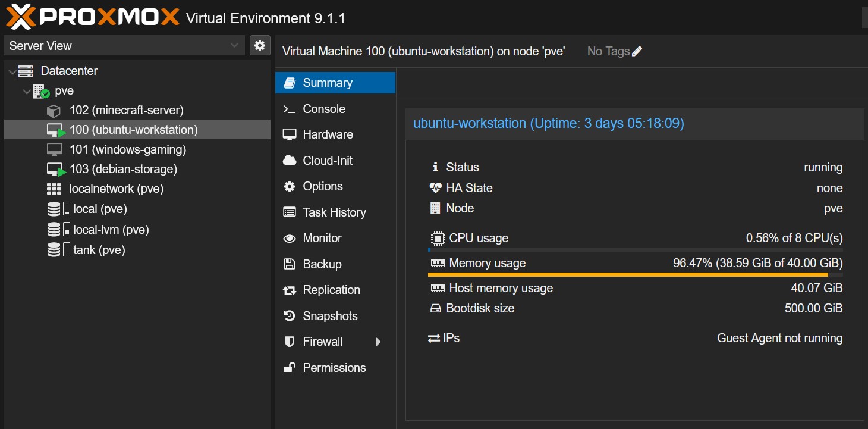Viewport: 868px width, 429px height.
Task: Expand the Firewall submenu arrow
Action: coord(378,342)
